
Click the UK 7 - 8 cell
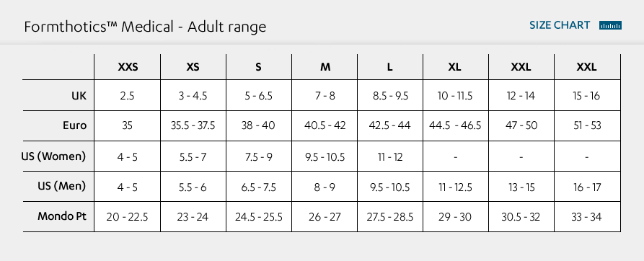tap(325, 96)
